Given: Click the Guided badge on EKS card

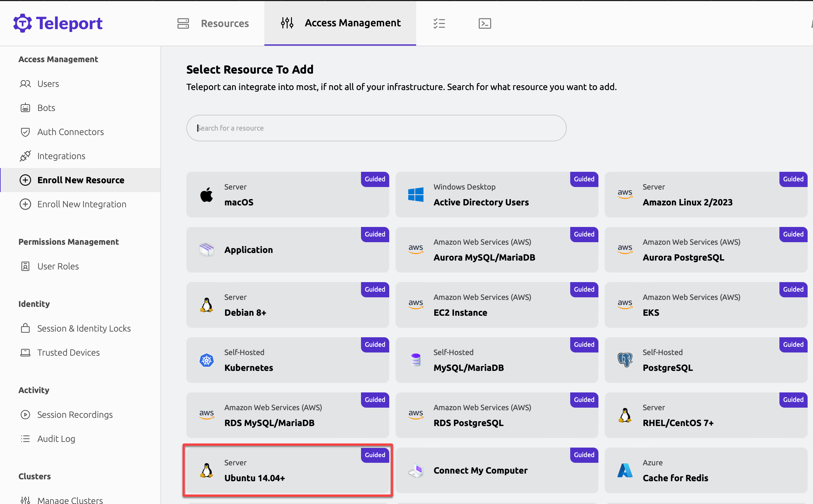Looking at the screenshot, I should (793, 289).
